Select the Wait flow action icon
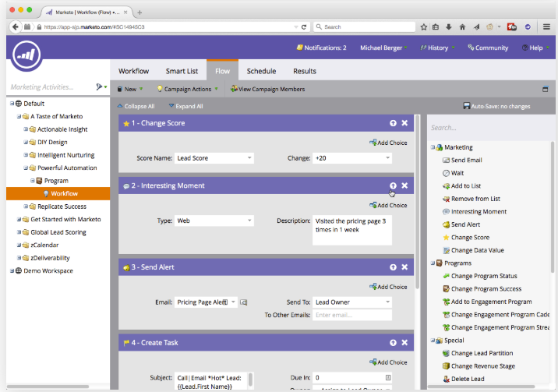This screenshot has width=558, height=392. point(446,173)
